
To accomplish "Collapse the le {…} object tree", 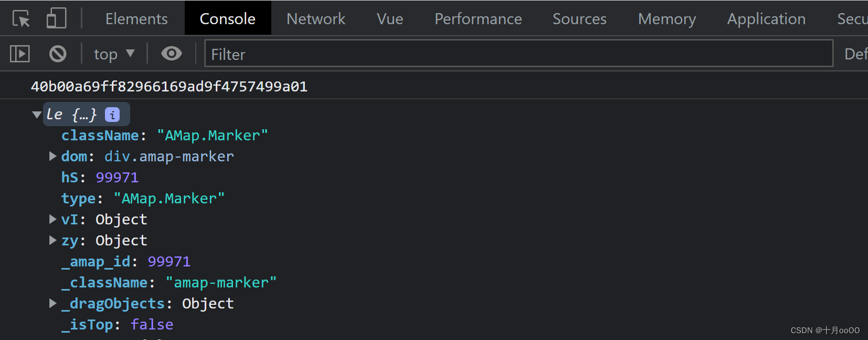I will click(37, 115).
